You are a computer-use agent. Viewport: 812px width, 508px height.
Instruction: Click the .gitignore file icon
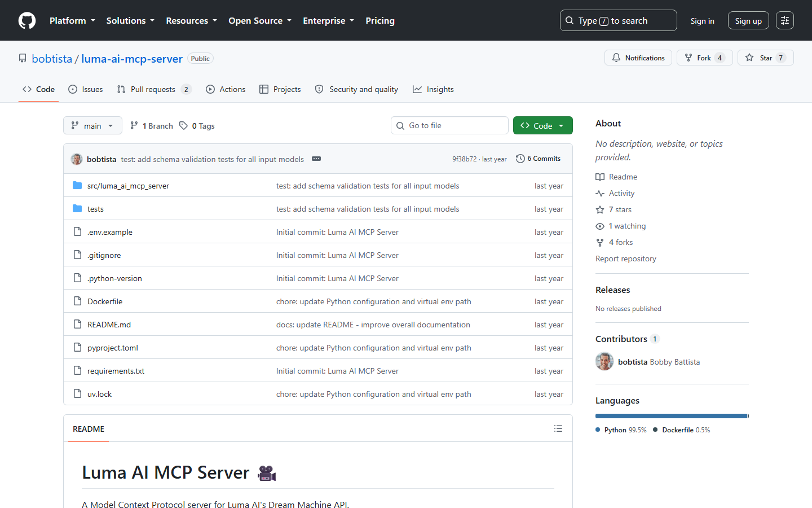77,255
